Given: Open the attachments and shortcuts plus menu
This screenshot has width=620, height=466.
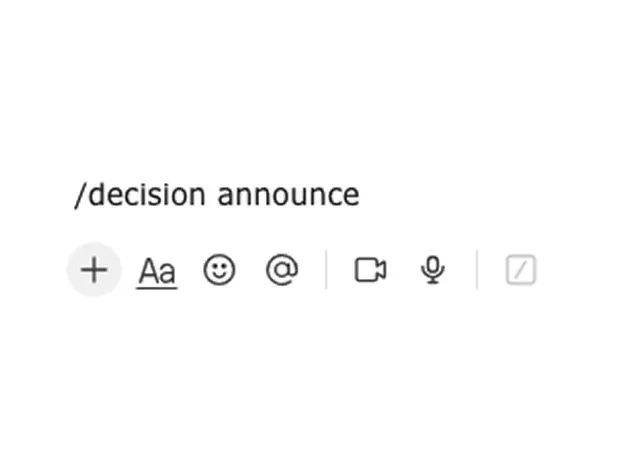Looking at the screenshot, I should pos(93,270).
